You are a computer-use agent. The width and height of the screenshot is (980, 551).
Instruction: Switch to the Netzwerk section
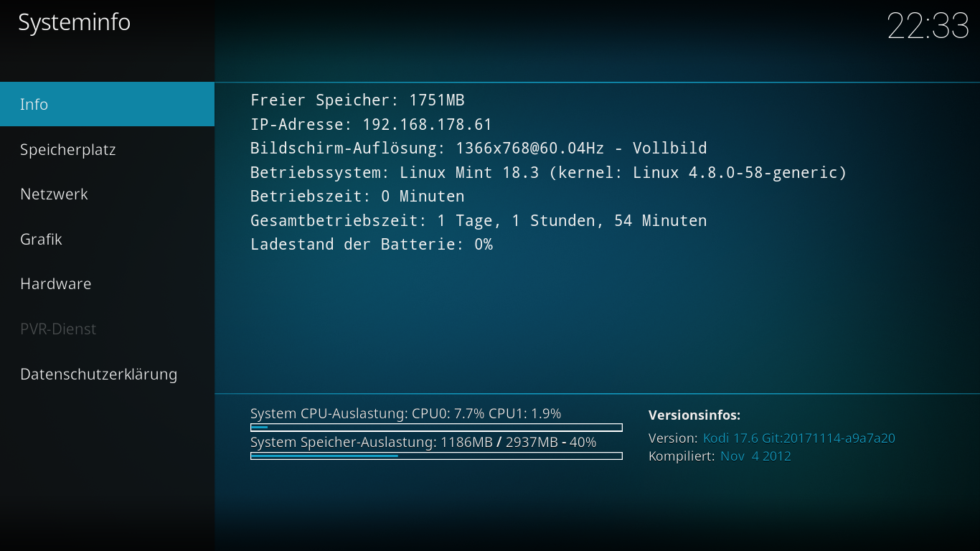point(107,194)
